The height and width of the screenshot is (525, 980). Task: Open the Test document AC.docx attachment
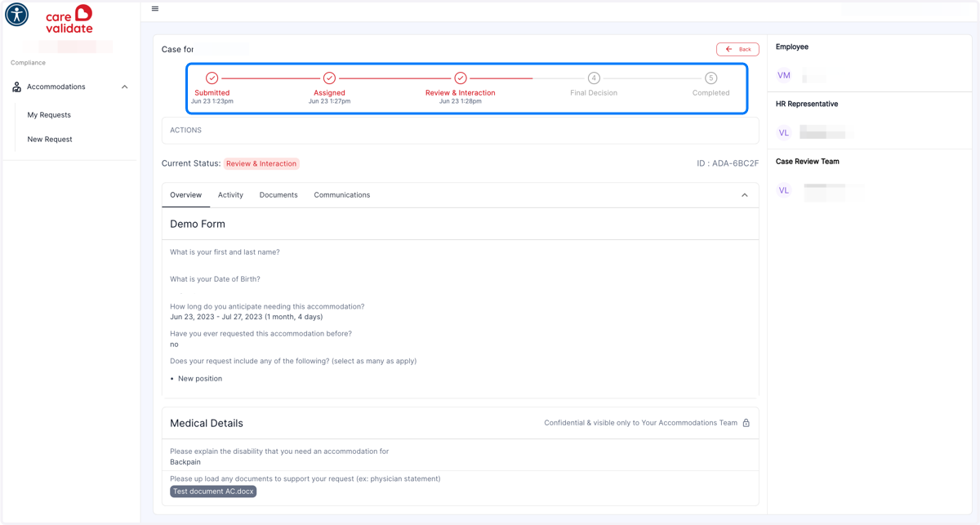click(x=213, y=492)
